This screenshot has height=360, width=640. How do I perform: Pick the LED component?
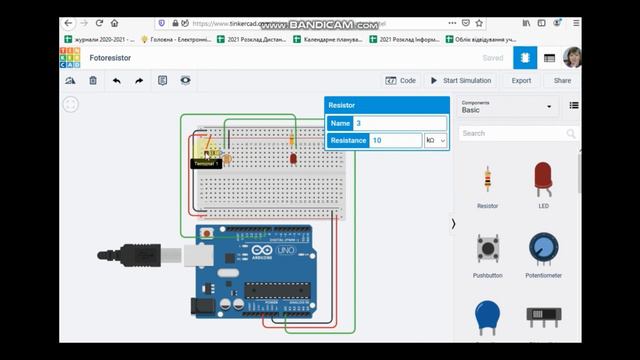pyautogui.click(x=543, y=185)
